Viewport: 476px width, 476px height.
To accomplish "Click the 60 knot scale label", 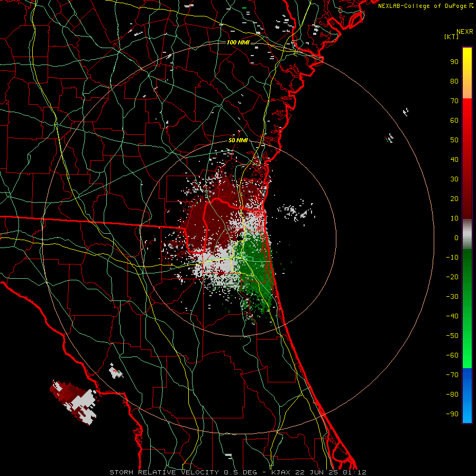I will 454,121.
